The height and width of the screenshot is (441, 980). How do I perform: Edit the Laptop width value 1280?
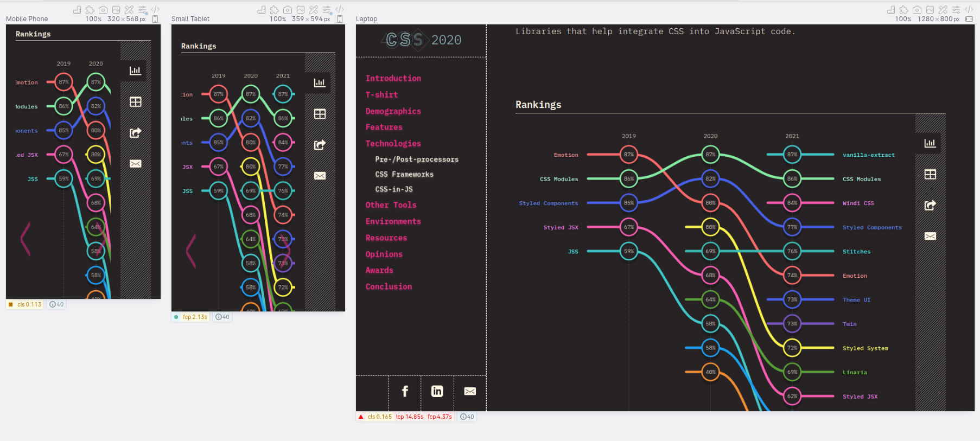coord(926,19)
